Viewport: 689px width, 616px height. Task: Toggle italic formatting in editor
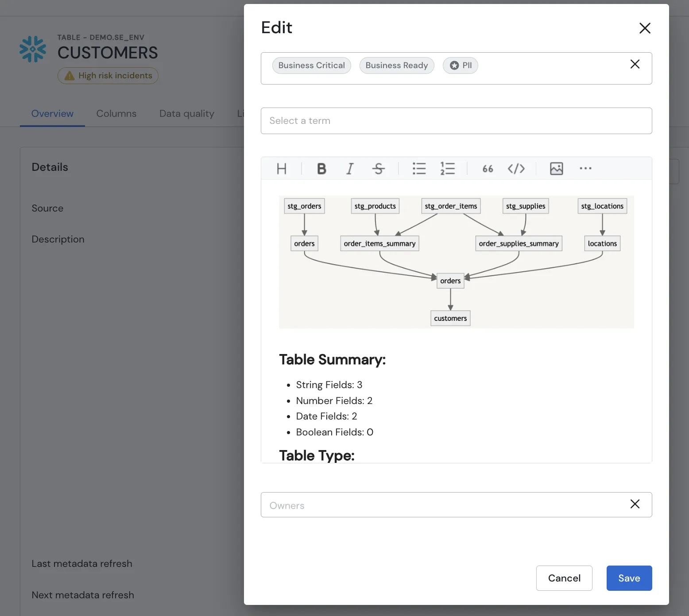[x=350, y=169]
